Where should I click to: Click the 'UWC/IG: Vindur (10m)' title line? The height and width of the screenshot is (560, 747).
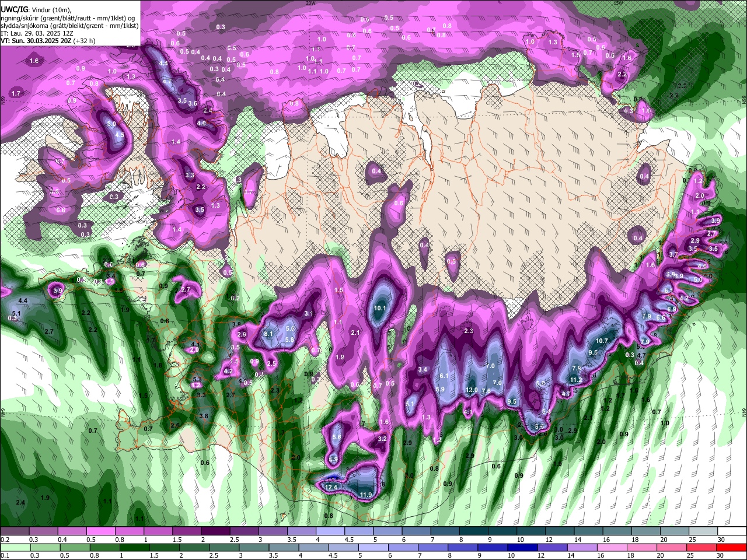tap(36, 9)
